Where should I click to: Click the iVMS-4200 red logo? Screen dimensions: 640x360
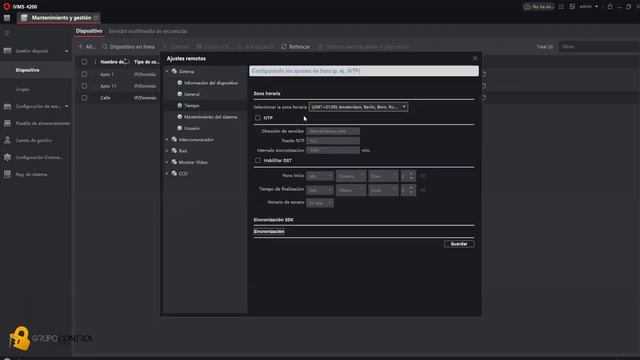coord(7,7)
